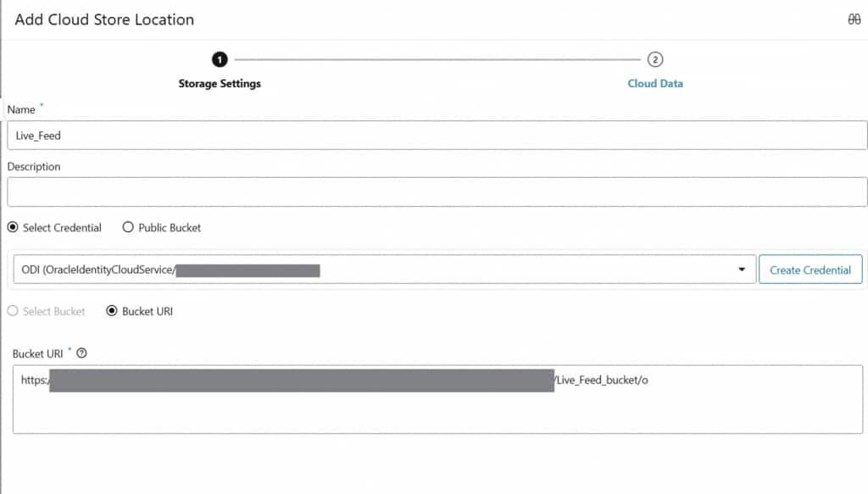Focus the Name field containing Live_Feed

[x=437, y=136]
